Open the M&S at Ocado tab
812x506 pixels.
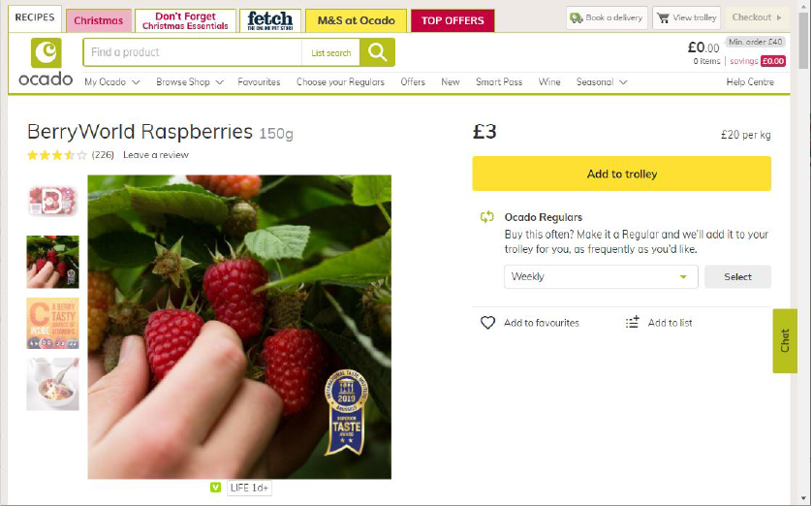pos(357,20)
